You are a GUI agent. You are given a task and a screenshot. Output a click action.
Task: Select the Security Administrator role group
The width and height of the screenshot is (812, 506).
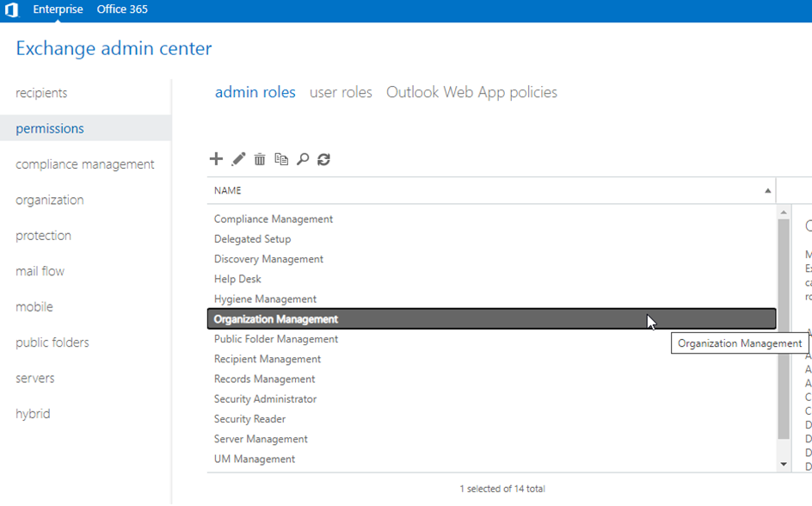[x=265, y=399]
